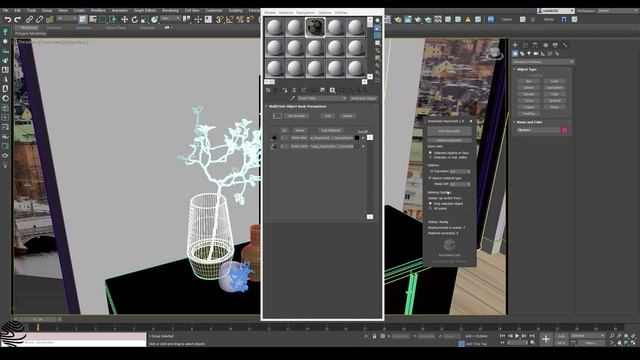Select 'Only selected object' radio option
The image size is (640, 360).
[x=430, y=203]
